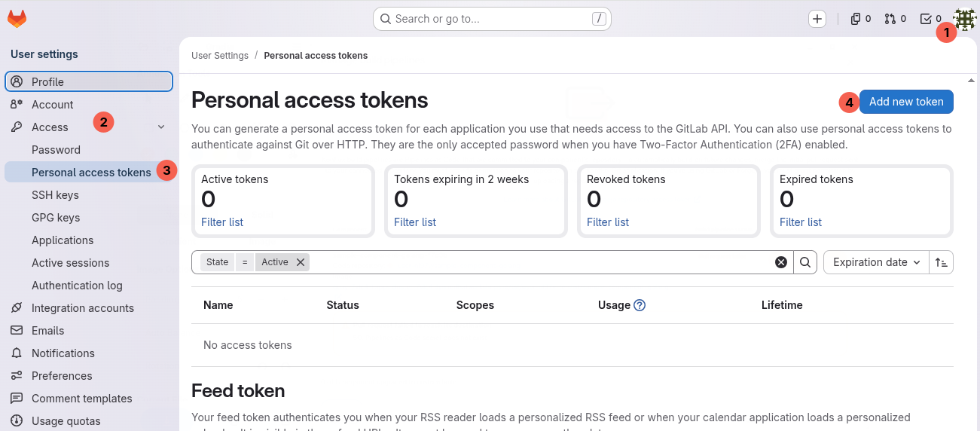The width and height of the screenshot is (980, 431).
Task: Select the Integration accounts icon
Action: coord(17,307)
